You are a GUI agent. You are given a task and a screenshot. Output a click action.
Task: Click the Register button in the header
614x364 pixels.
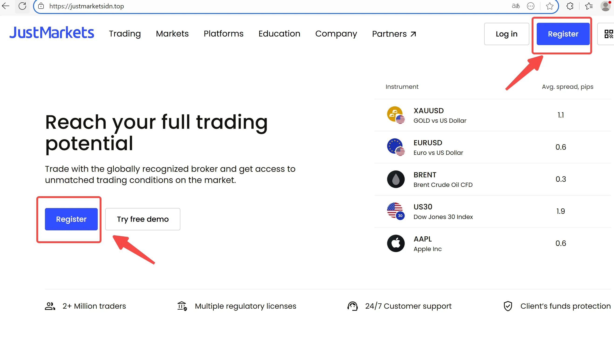click(x=563, y=34)
